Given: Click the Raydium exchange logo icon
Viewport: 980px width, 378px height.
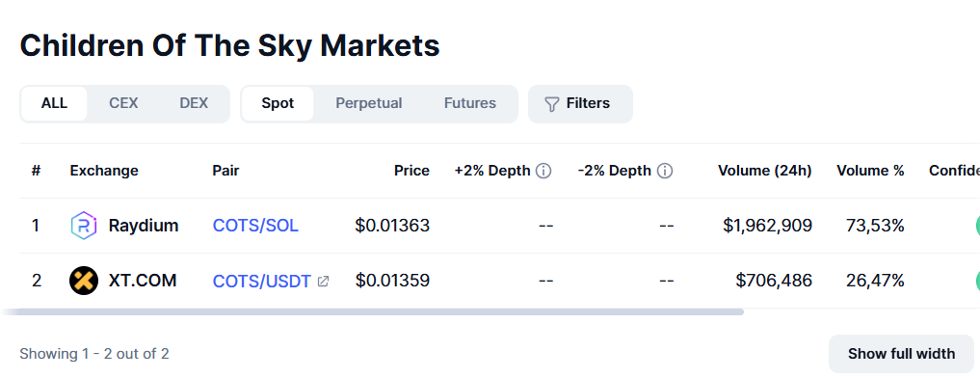Looking at the screenshot, I should [84, 226].
